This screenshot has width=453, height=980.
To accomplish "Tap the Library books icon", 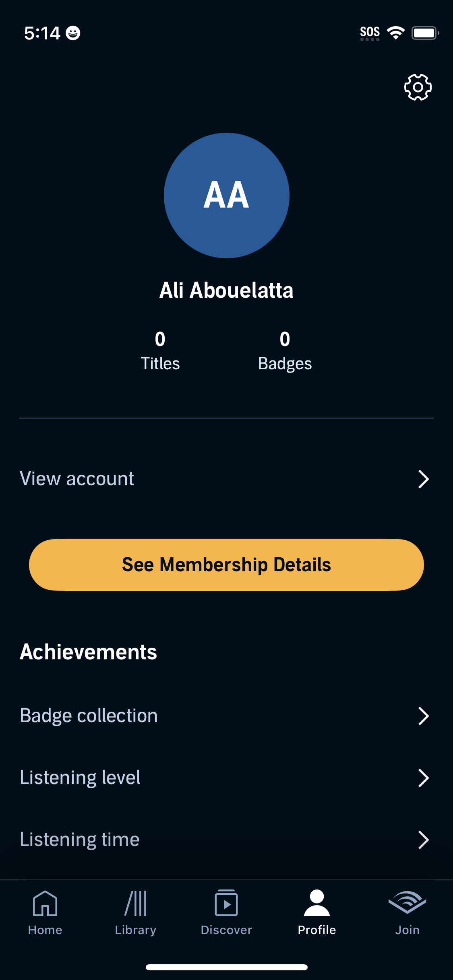I will pos(136,904).
